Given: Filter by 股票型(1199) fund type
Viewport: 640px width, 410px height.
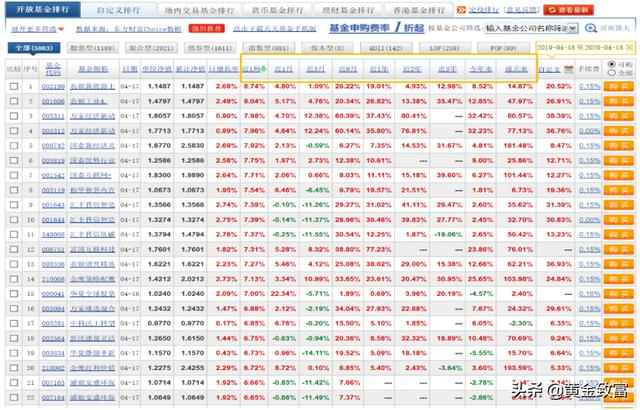Looking at the screenshot, I should (x=93, y=48).
